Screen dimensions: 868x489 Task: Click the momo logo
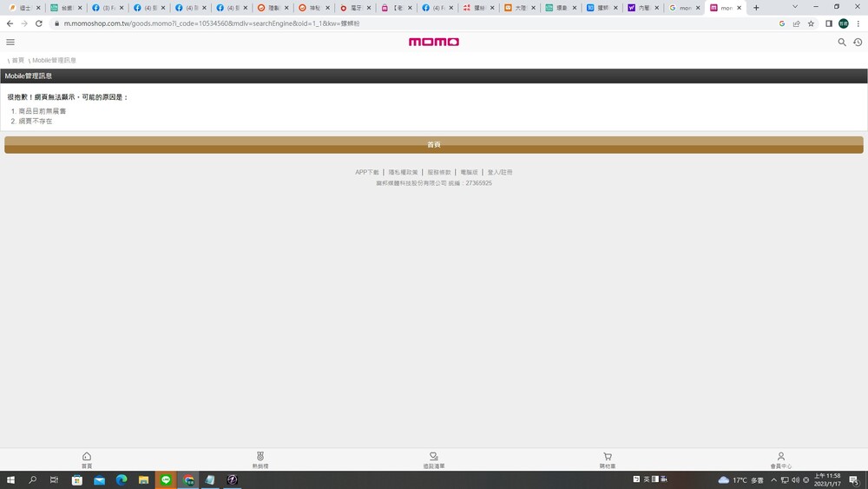coord(434,42)
